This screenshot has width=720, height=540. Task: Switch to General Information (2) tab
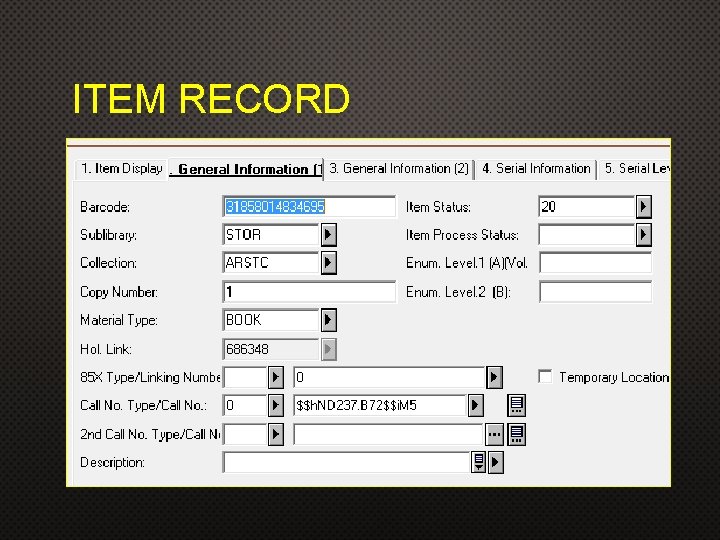click(x=399, y=169)
